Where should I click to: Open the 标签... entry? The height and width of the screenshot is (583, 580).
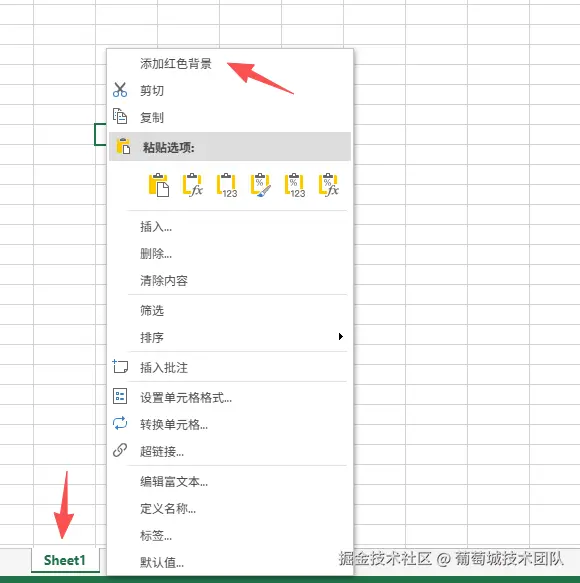tap(230, 535)
